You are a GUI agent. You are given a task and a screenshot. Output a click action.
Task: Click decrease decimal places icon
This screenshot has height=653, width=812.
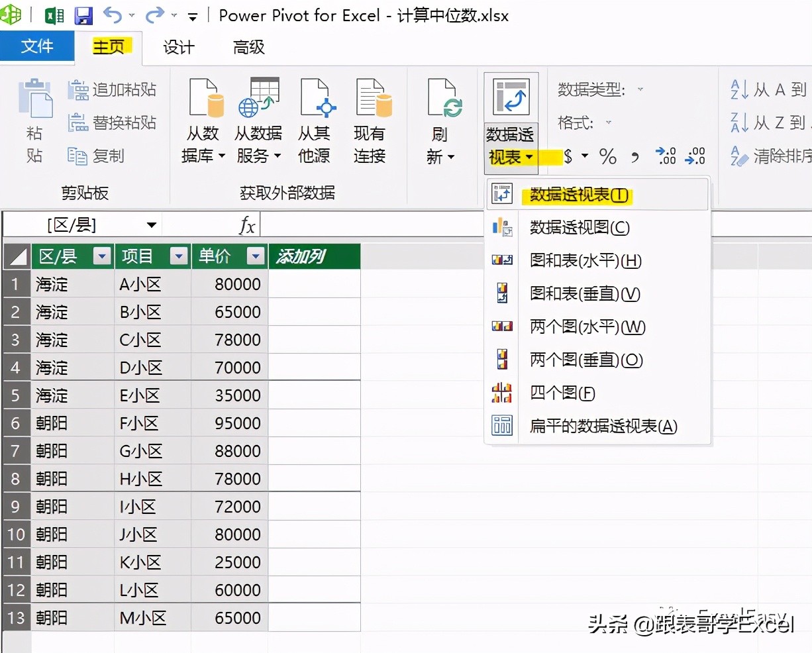pos(695,156)
